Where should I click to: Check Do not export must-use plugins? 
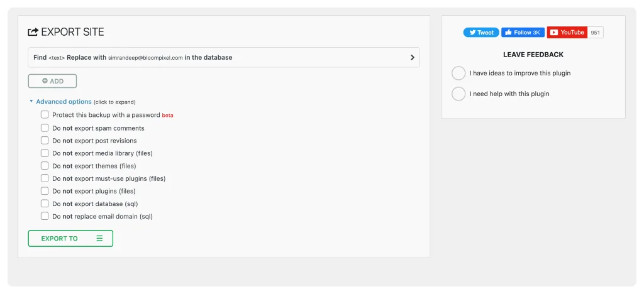[45, 178]
